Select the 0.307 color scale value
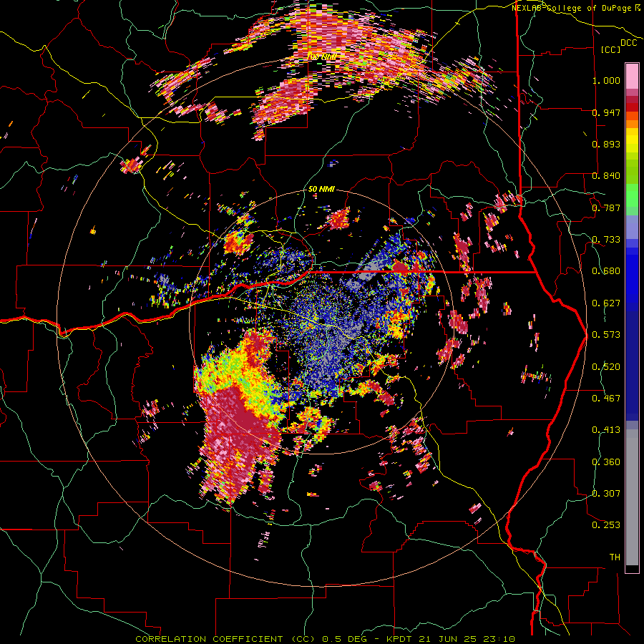 [x=606, y=493]
